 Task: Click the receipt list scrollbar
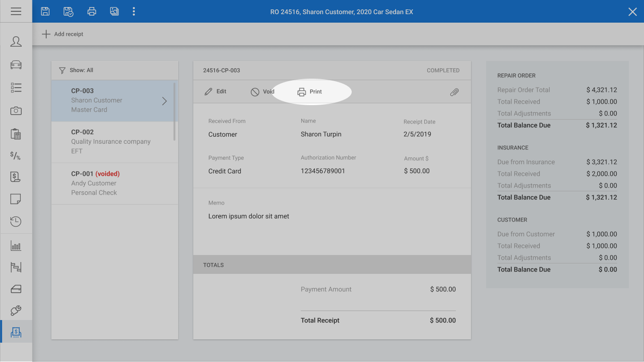pos(174,112)
